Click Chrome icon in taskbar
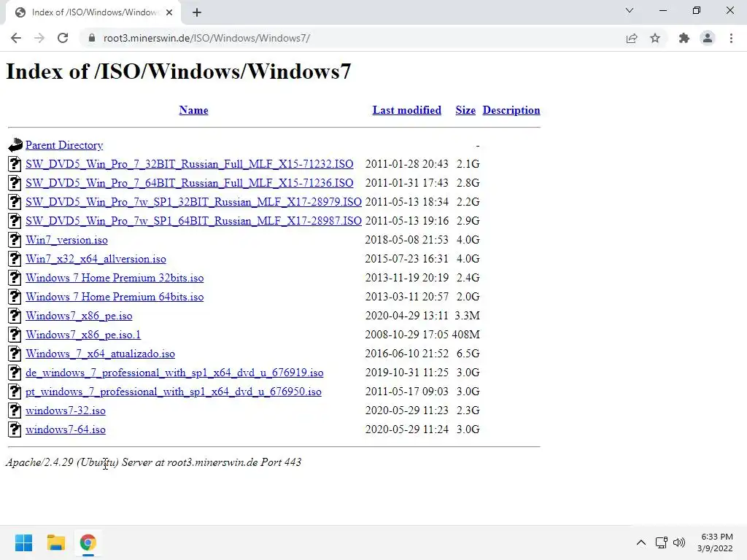This screenshot has height=560, width=747. (x=88, y=542)
